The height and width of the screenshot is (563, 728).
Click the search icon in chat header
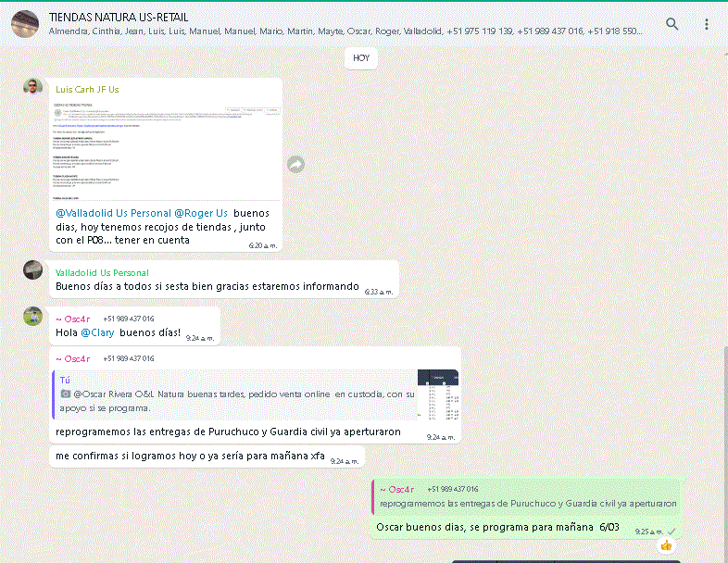[672, 24]
